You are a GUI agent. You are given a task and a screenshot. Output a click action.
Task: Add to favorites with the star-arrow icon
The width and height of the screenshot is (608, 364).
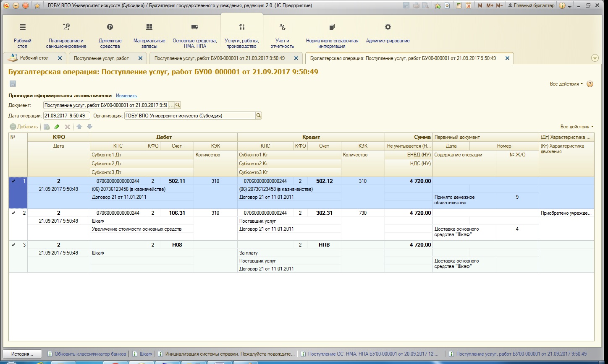coord(438,5)
